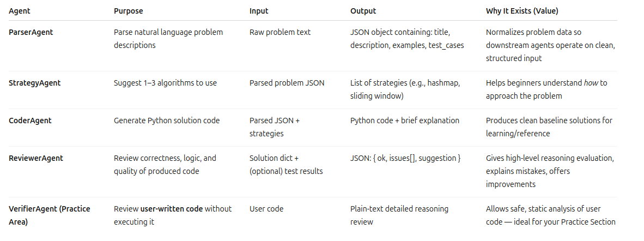Viewport: 644px width, 241px height.
Task: Select the CoderAgent row name
Action: pyautogui.click(x=30, y=120)
